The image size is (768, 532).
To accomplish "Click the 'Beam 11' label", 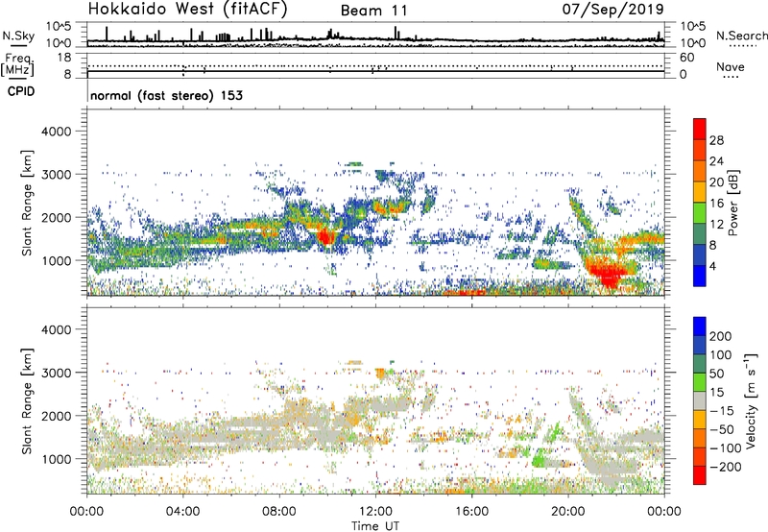I will (373, 11).
